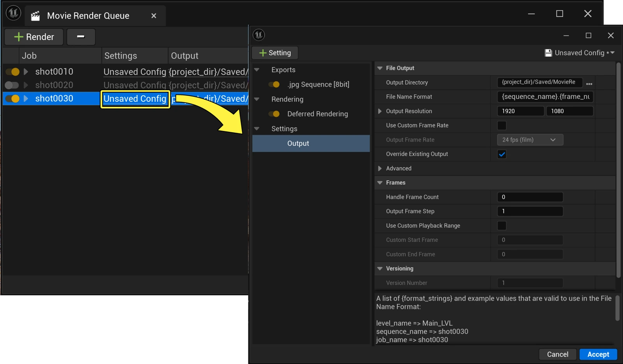Image resolution: width=623 pixels, height=364 pixels.
Task: Collapse the Rendering category
Action: tap(257, 99)
